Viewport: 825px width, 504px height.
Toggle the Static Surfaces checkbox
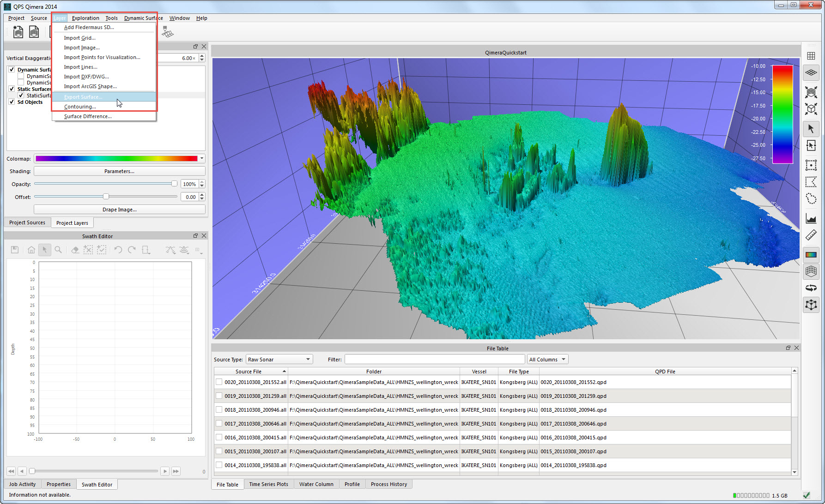click(x=12, y=89)
